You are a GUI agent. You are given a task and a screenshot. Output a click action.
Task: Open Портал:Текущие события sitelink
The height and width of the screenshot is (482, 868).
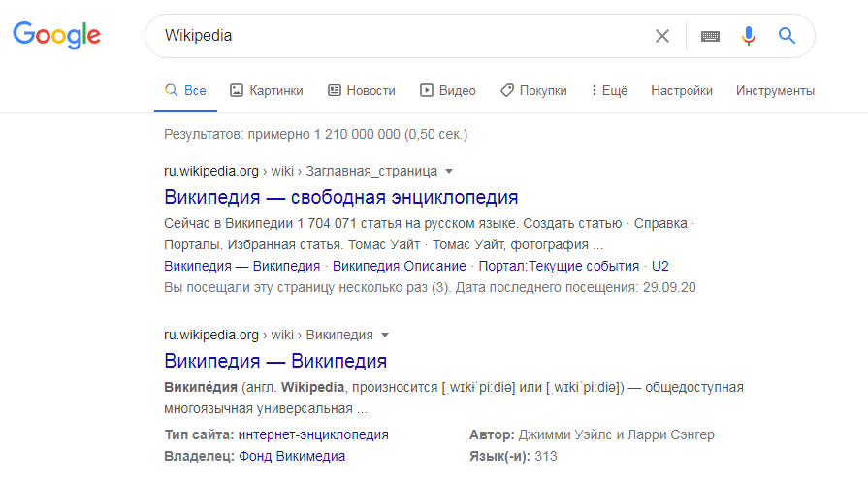click(559, 266)
